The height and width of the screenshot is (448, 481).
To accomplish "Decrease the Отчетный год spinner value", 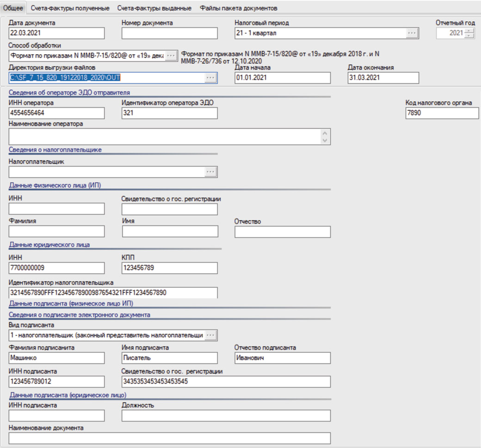I will click(x=470, y=36).
